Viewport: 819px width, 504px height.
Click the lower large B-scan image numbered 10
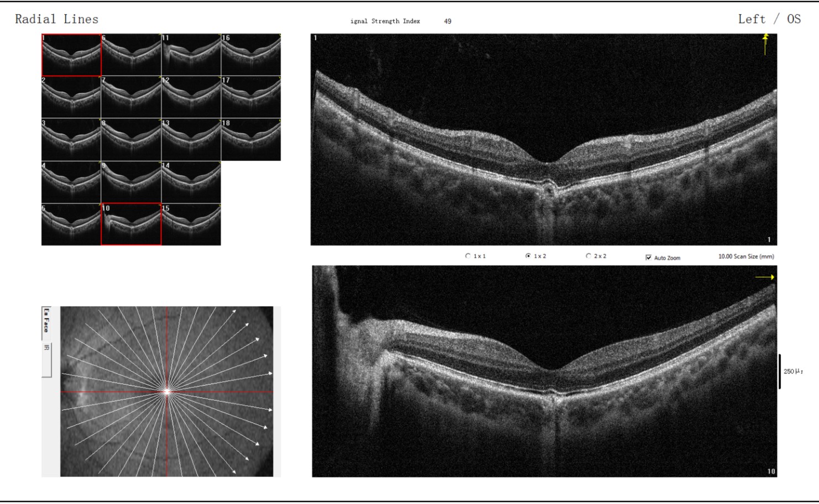click(544, 371)
